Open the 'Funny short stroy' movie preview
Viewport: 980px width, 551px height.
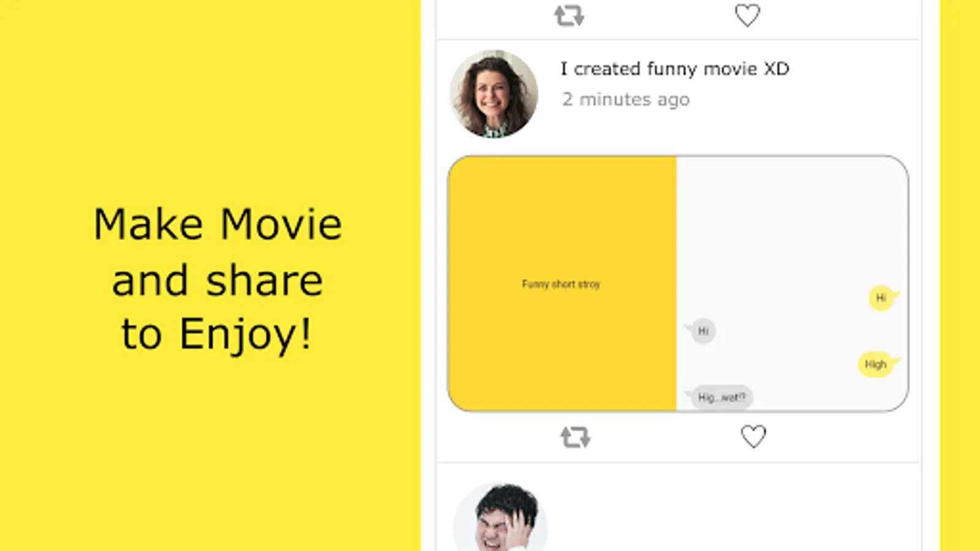678,283
